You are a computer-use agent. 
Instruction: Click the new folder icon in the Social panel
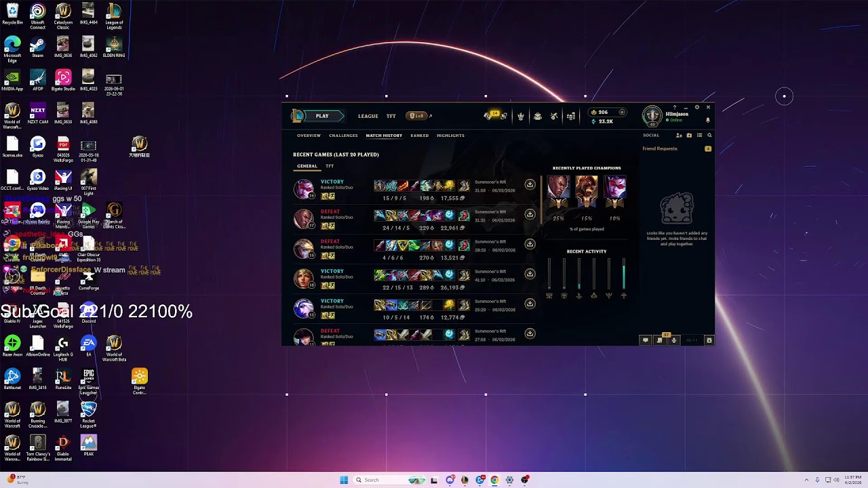[x=689, y=136]
